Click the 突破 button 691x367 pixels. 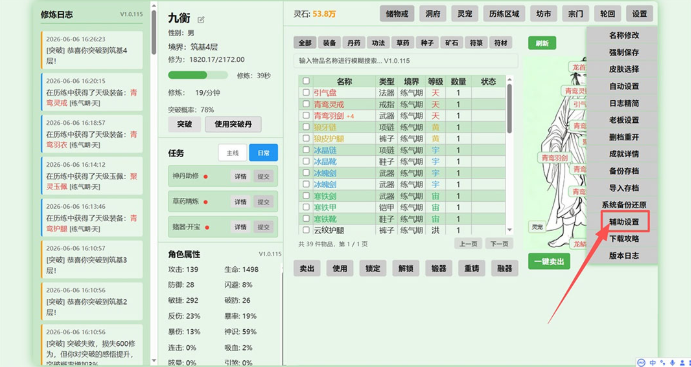tap(184, 124)
